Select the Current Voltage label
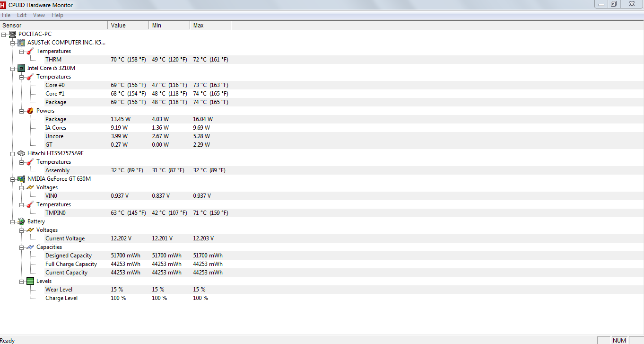This screenshot has width=644, height=344. [65, 238]
